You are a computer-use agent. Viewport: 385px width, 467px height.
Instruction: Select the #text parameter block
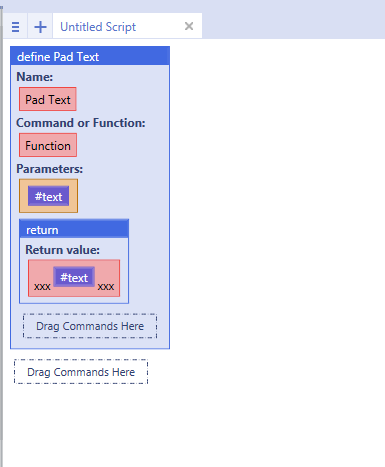click(48, 196)
